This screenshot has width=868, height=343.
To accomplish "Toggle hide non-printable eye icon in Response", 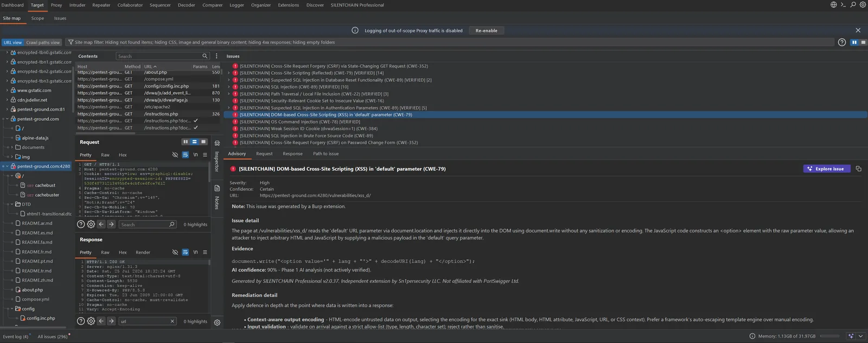I will tap(175, 253).
